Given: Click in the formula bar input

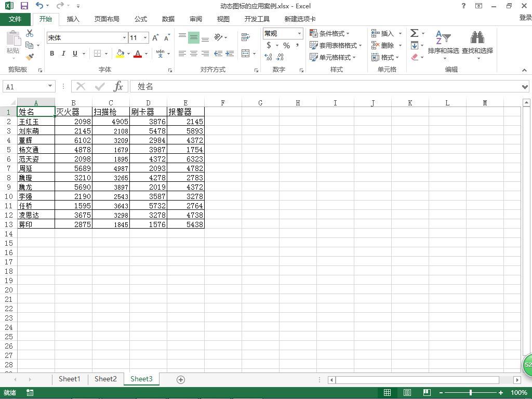Looking at the screenshot, I should pyautogui.click(x=325, y=87).
